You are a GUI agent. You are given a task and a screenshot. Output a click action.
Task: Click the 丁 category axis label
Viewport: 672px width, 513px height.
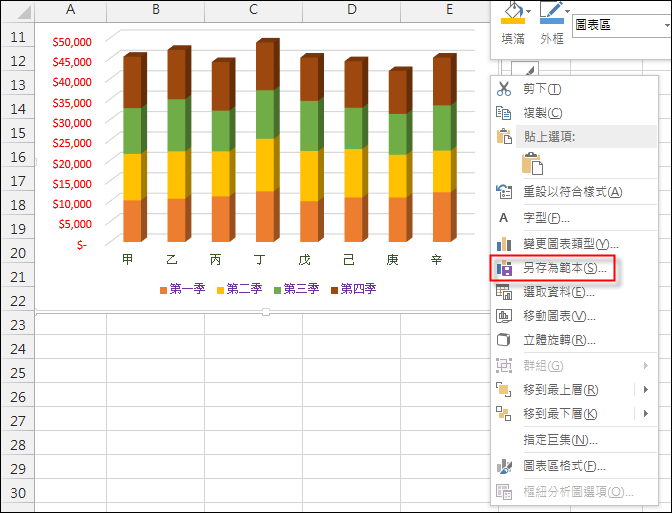pyautogui.click(x=259, y=259)
